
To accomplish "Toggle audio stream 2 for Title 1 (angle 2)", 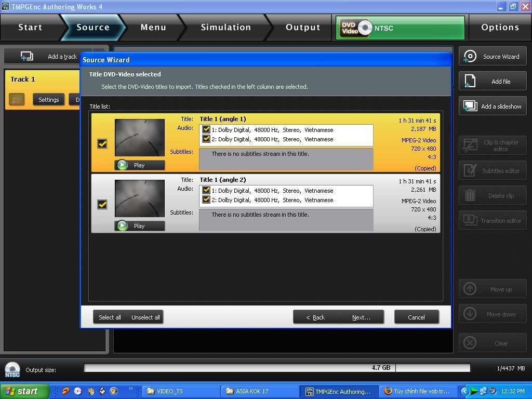I will coord(206,199).
